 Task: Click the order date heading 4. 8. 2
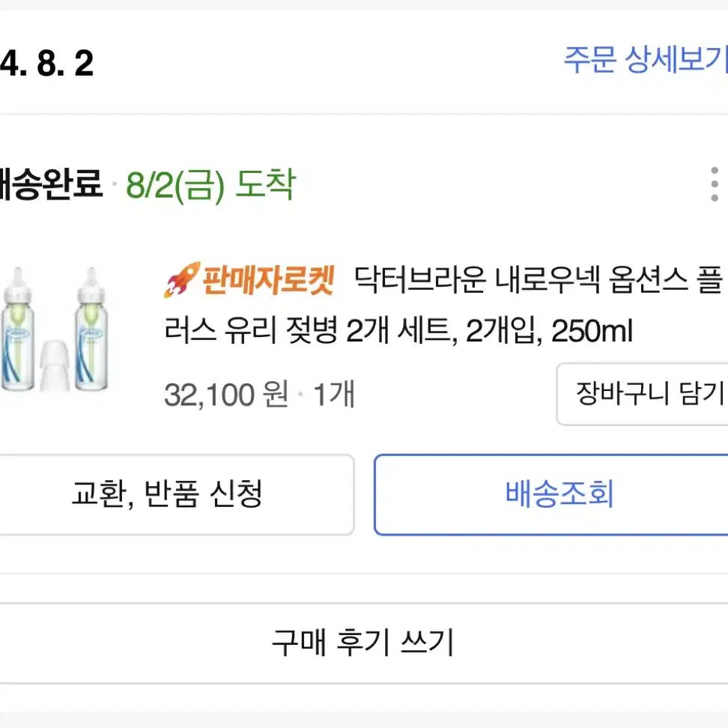tap(46, 63)
